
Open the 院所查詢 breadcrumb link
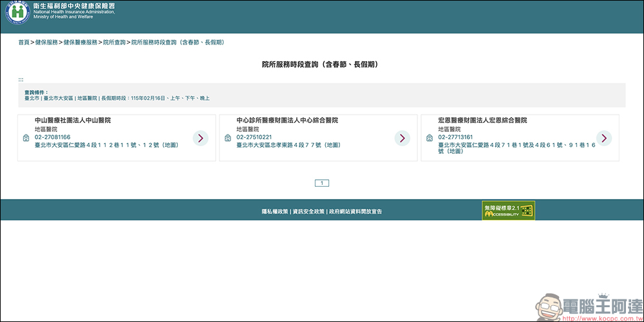click(114, 43)
